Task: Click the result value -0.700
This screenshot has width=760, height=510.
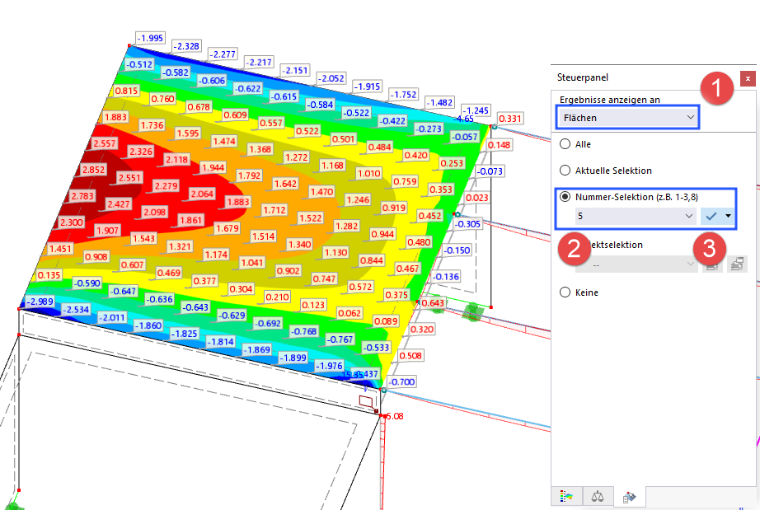Action: pos(402,382)
